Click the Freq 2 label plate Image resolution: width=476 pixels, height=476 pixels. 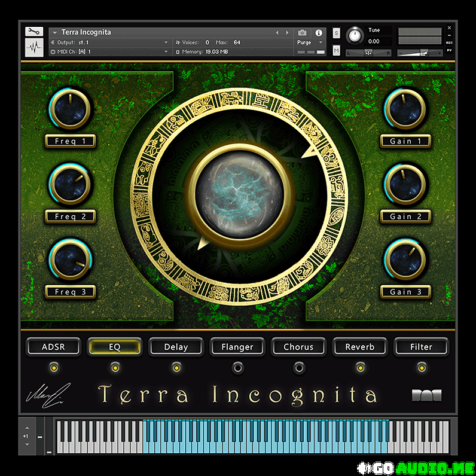[70, 216]
